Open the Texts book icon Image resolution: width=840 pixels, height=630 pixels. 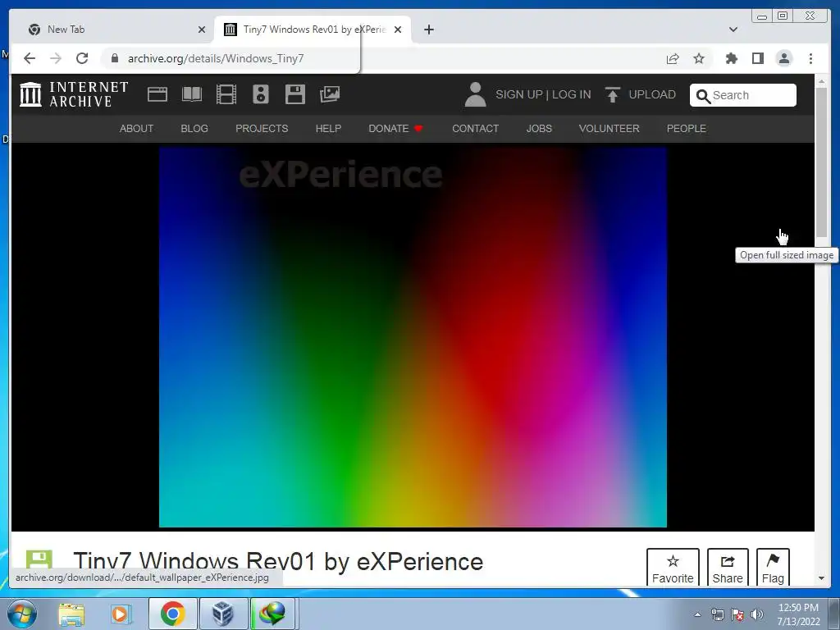pos(192,95)
